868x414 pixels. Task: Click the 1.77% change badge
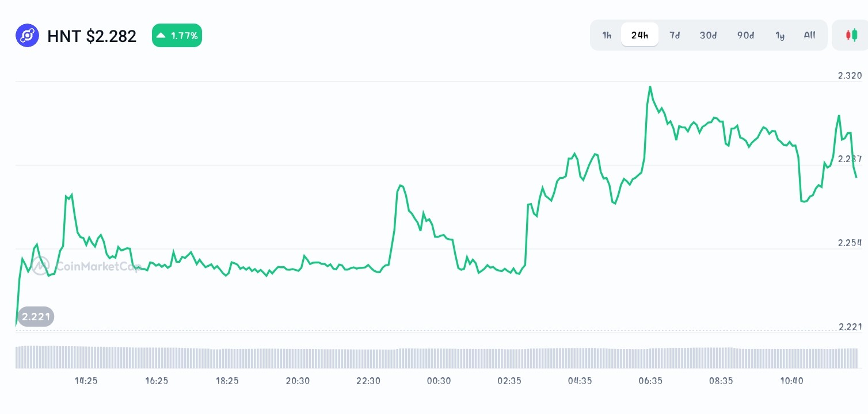coord(177,35)
